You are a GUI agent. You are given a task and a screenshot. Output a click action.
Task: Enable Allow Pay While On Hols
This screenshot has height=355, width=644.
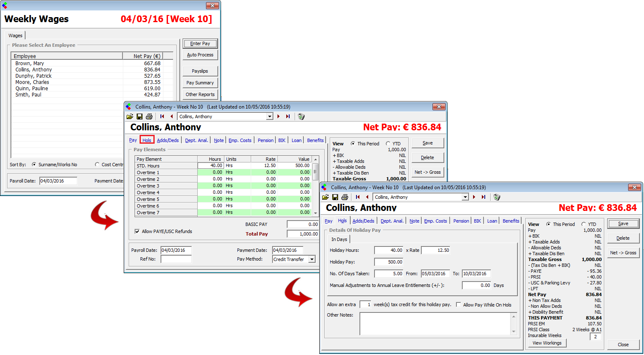click(x=458, y=305)
